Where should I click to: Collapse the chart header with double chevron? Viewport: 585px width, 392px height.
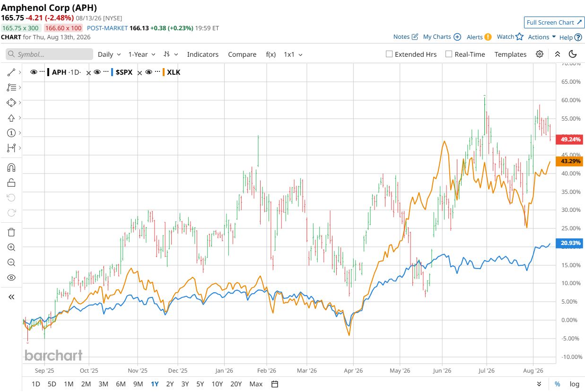coord(558,54)
